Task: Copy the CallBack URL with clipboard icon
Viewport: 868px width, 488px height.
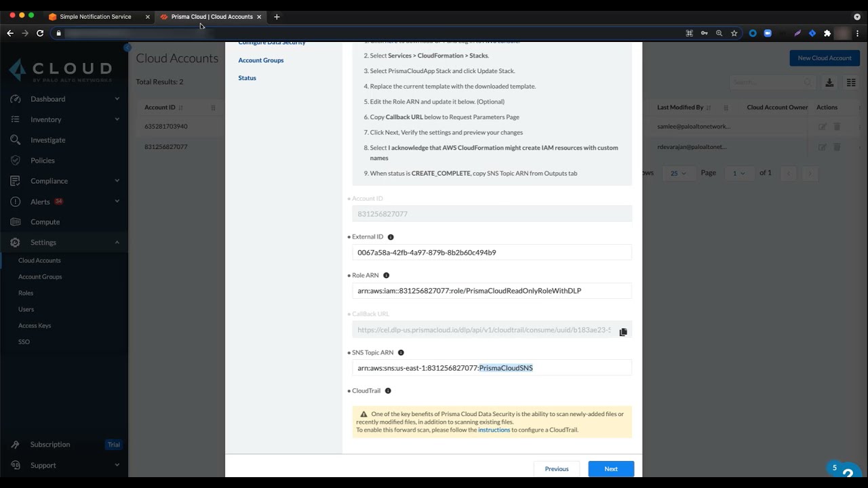Action: tap(623, 331)
